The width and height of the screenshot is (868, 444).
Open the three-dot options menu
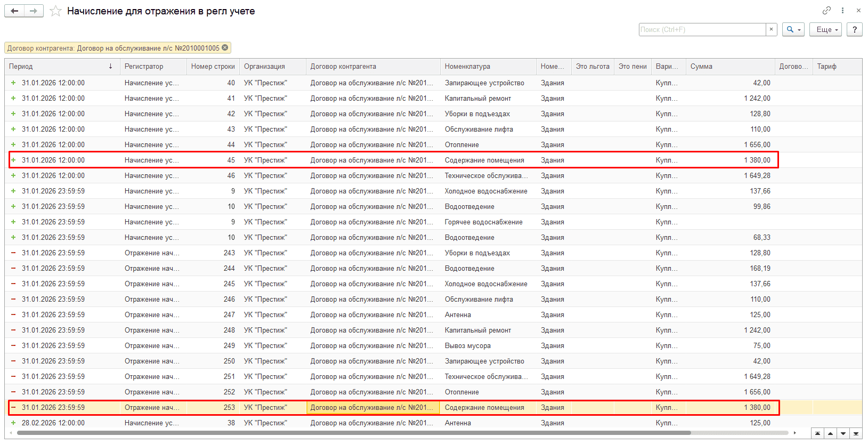(x=842, y=11)
